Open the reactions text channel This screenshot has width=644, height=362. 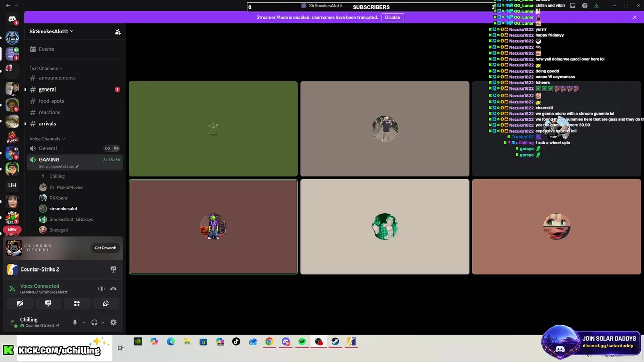point(74,112)
